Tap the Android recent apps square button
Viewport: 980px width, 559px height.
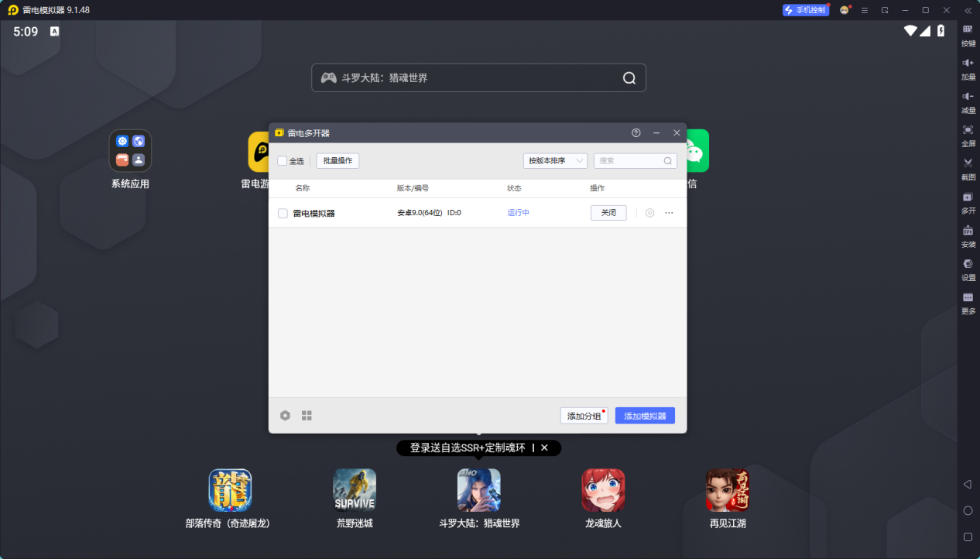coord(968,537)
